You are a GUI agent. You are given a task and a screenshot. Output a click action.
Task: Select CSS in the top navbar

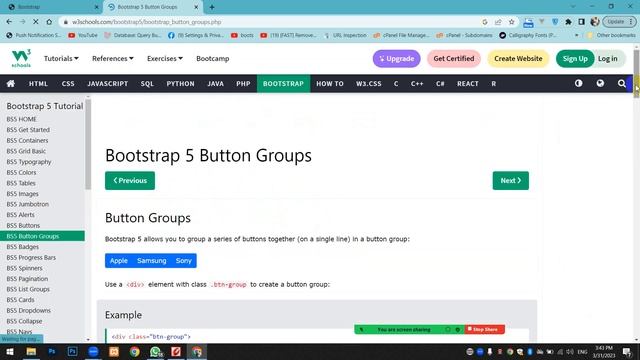point(68,84)
